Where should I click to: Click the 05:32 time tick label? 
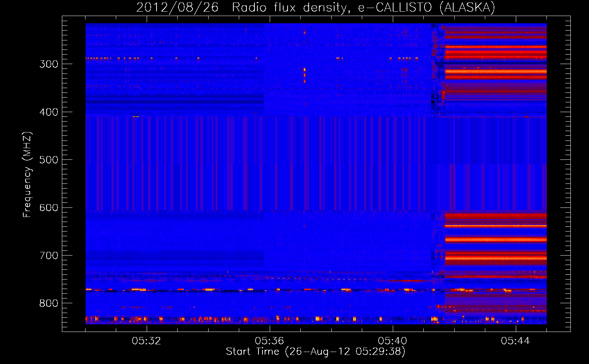(146, 341)
